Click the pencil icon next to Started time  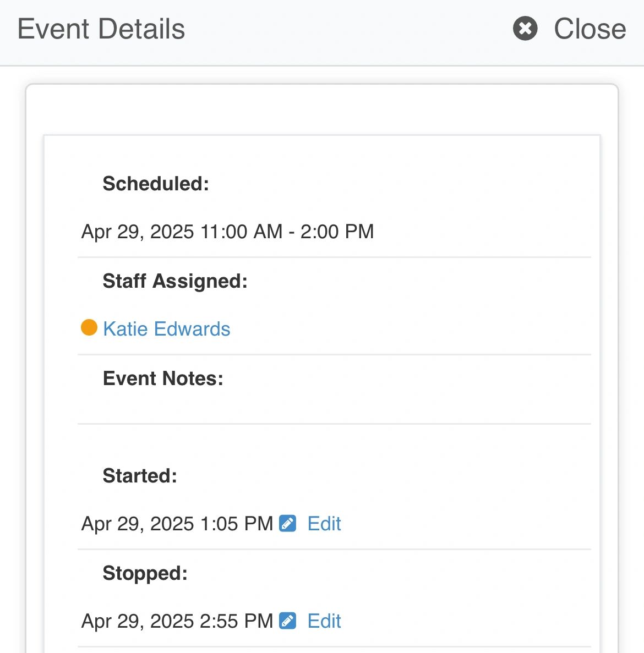pyautogui.click(x=288, y=523)
